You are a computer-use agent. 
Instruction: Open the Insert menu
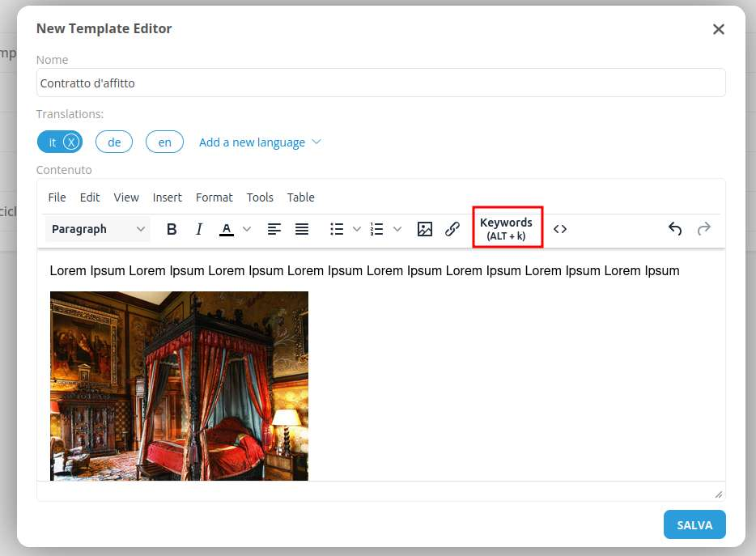[x=168, y=197]
